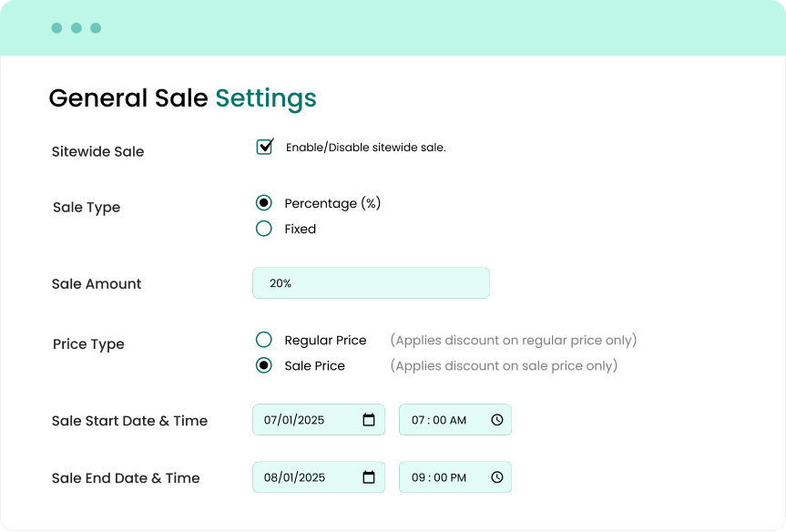Select the Fixed sale type
786x532 pixels.
[x=264, y=229]
